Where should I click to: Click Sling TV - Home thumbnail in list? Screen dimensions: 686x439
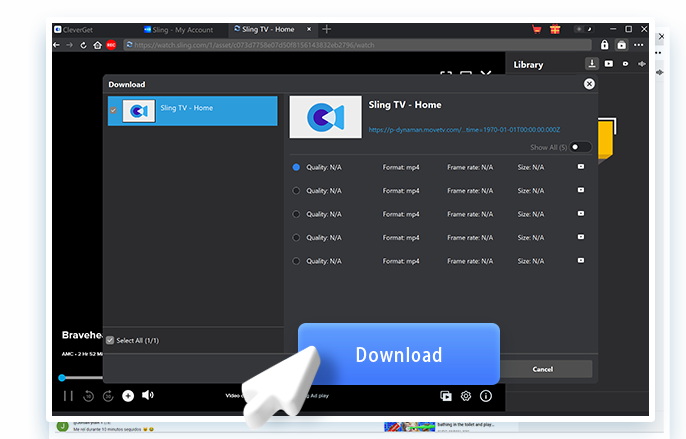(x=139, y=111)
